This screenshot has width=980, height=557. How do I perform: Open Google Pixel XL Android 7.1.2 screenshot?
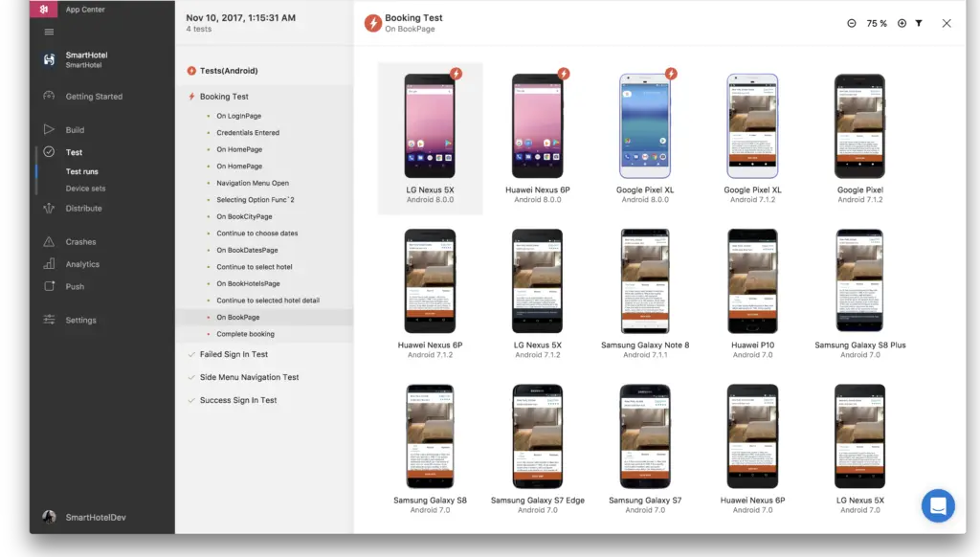(x=752, y=125)
